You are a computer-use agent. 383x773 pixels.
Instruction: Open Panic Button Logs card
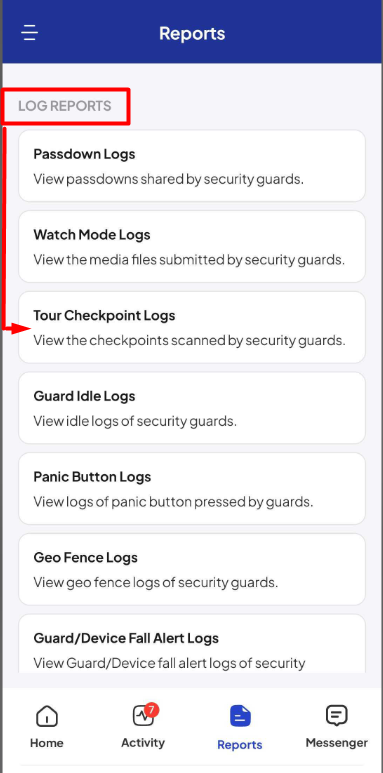[x=192, y=489]
